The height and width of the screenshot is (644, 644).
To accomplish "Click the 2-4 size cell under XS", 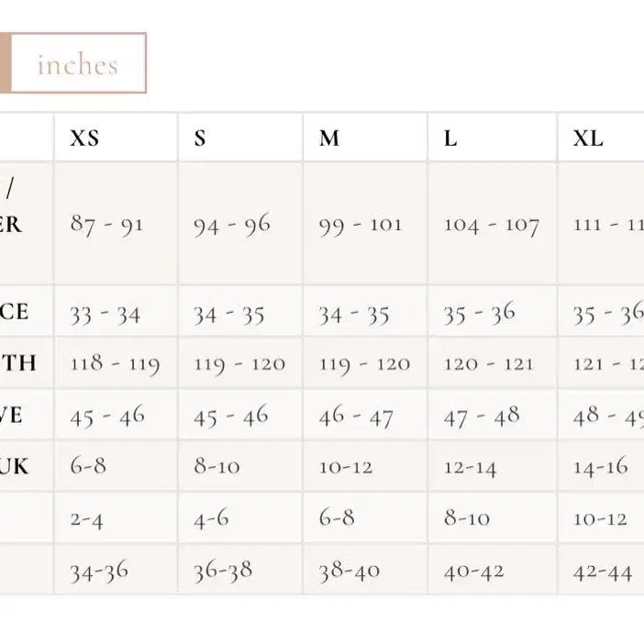I will (x=117, y=517).
